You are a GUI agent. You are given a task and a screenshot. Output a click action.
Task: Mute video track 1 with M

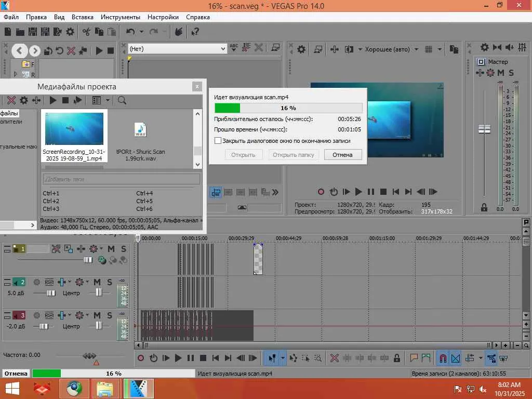click(x=111, y=249)
